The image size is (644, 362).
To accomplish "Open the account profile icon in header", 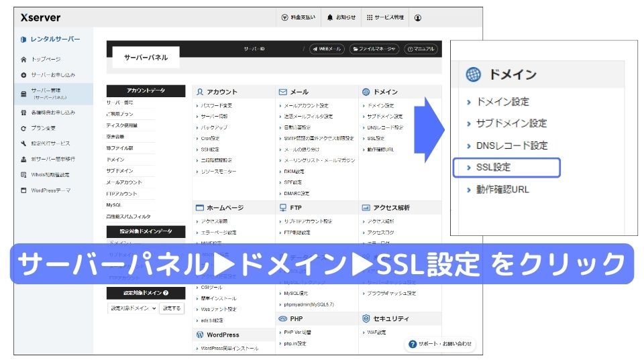I will coord(418,17).
